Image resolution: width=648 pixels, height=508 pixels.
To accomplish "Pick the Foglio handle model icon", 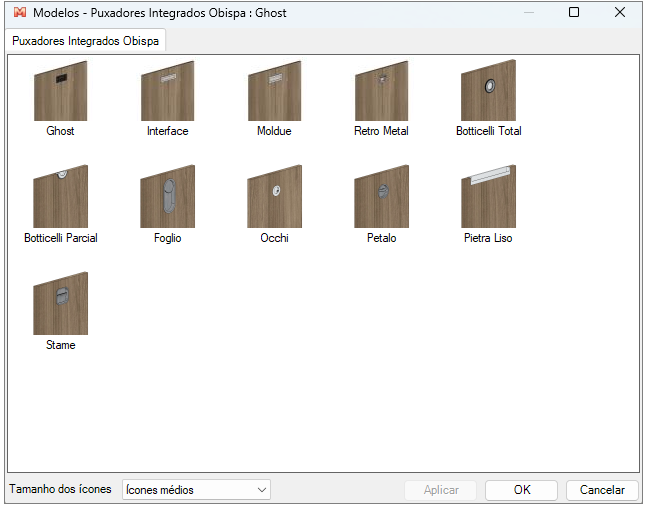I will pyautogui.click(x=167, y=196).
